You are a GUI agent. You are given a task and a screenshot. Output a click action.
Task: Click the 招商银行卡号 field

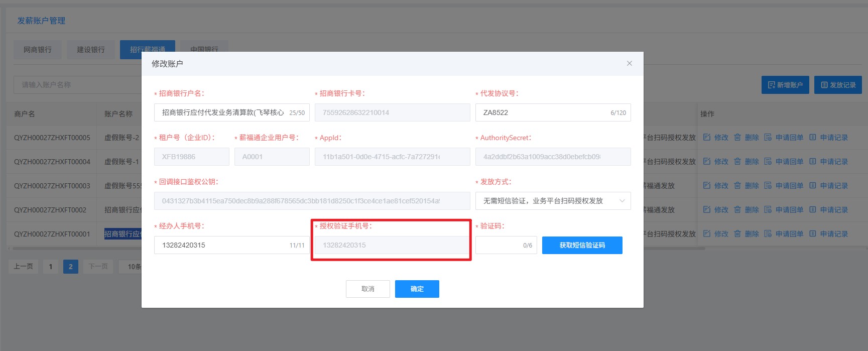pos(392,112)
